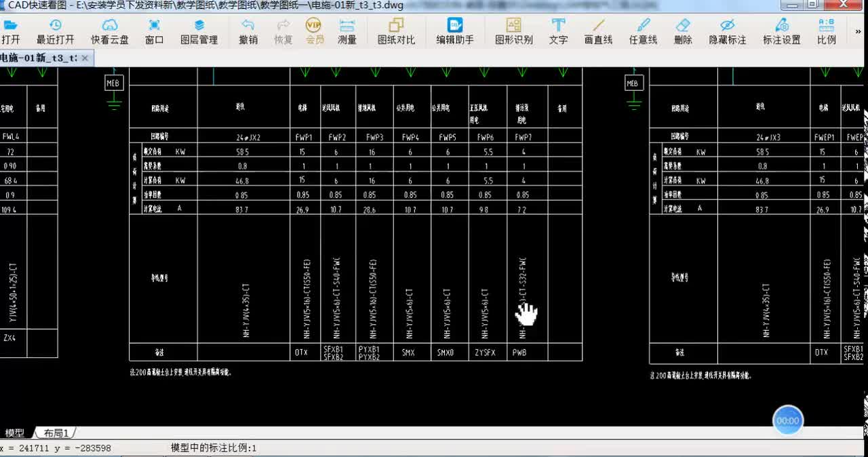The width and height of the screenshot is (868, 457).
Task: Click the SMX0 remark cell
Action: click(446, 353)
